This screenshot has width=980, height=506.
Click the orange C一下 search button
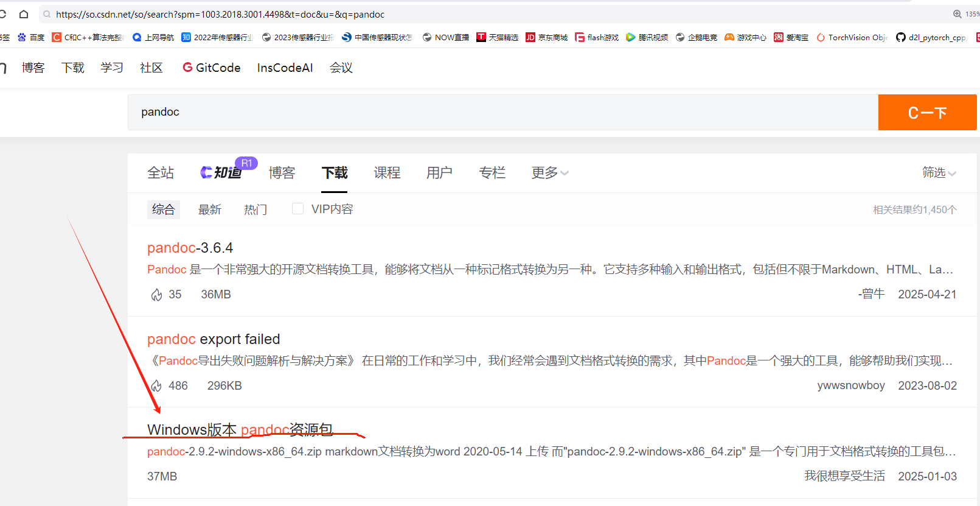pos(927,113)
